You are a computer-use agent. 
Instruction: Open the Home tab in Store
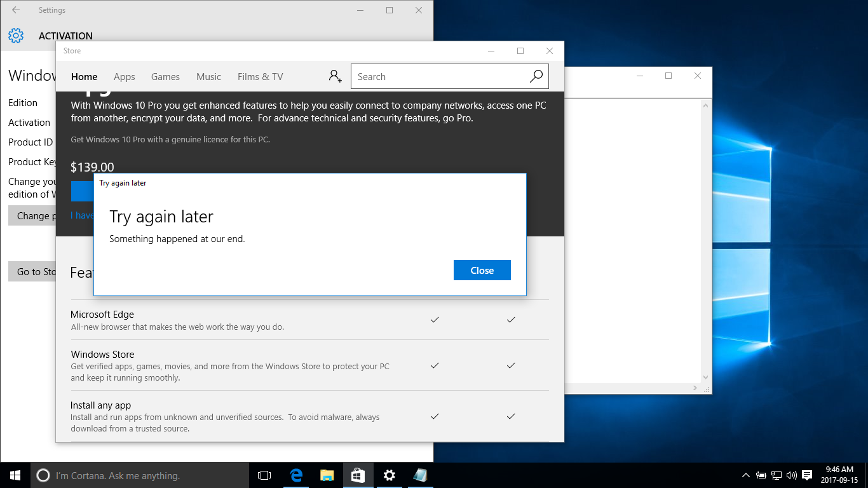click(x=84, y=77)
